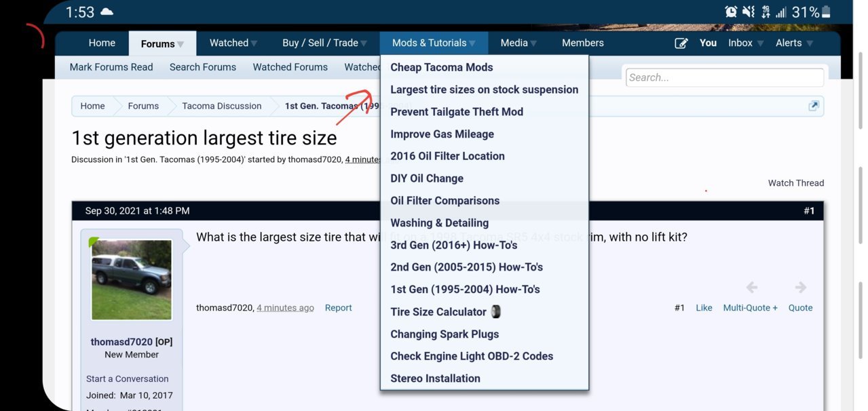Click Multi-Quote + on post #1
Image resolution: width=868 pixels, height=411 pixels.
[751, 308]
